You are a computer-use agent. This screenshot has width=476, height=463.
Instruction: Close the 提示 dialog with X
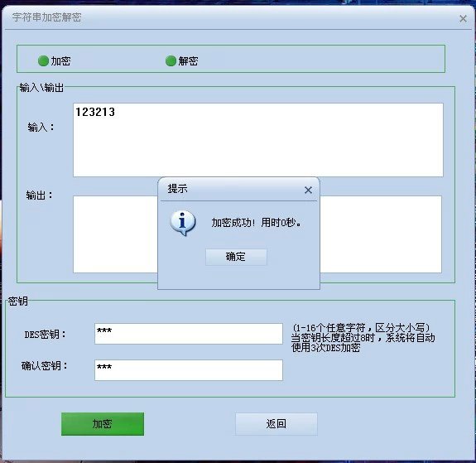click(308, 191)
